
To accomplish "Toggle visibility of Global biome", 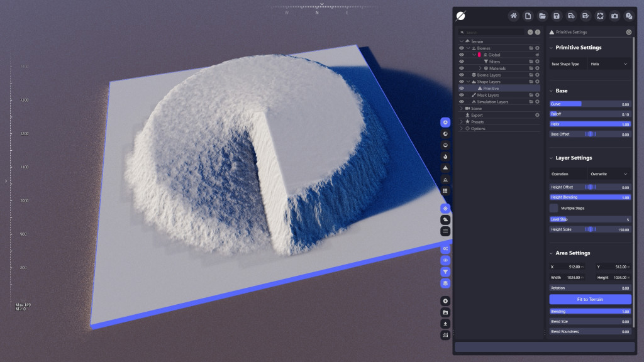I will point(461,55).
